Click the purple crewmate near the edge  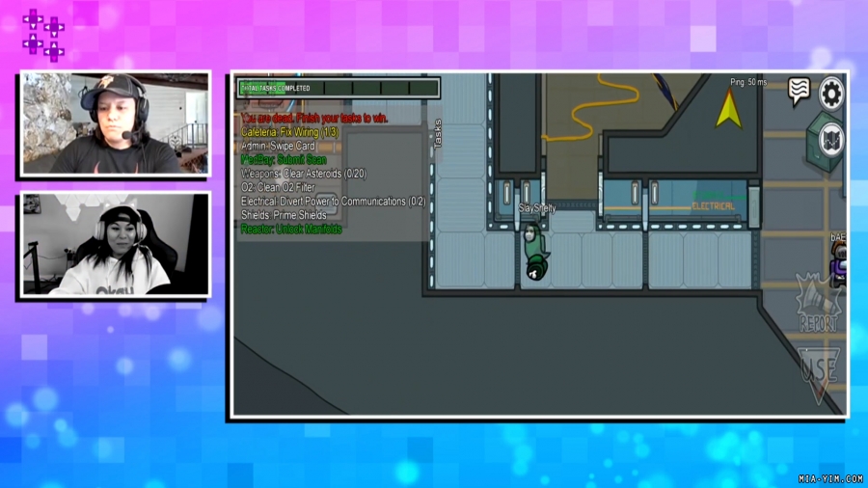click(839, 265)
